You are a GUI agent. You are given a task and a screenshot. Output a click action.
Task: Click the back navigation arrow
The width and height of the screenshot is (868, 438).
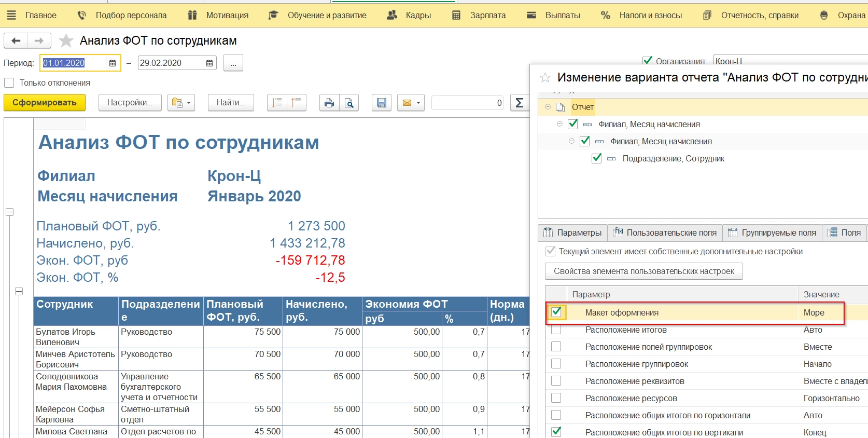pos(16,40)
